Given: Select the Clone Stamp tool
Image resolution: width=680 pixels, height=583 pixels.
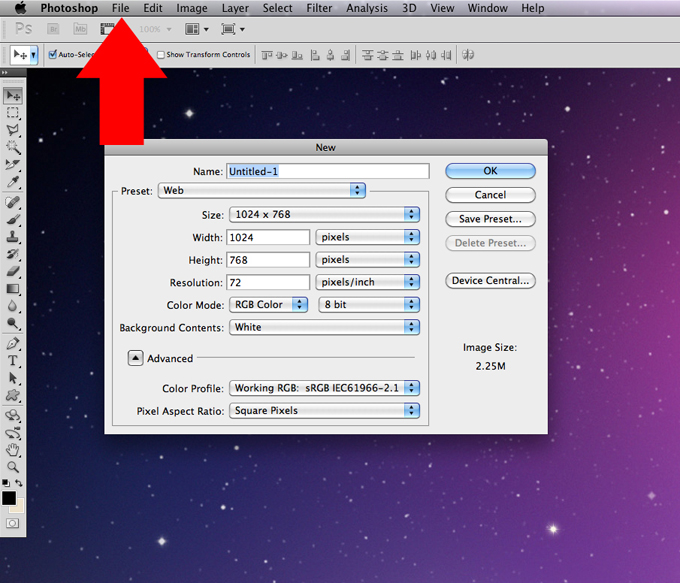Looking at the screenshot, I should click(13, 237).
